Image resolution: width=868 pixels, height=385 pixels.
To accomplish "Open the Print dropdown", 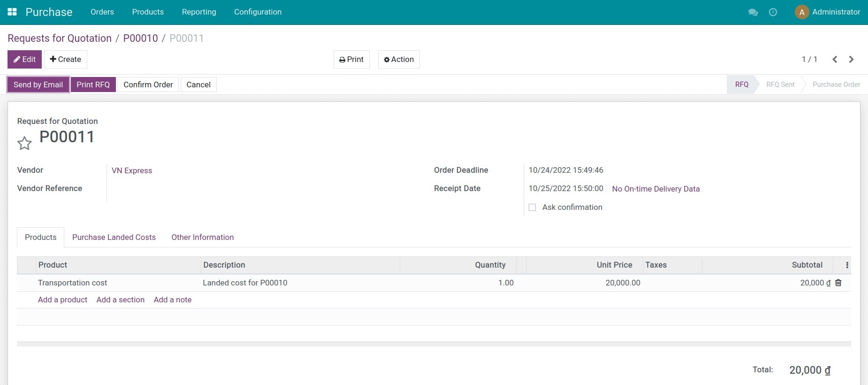I will pos(351,59).
